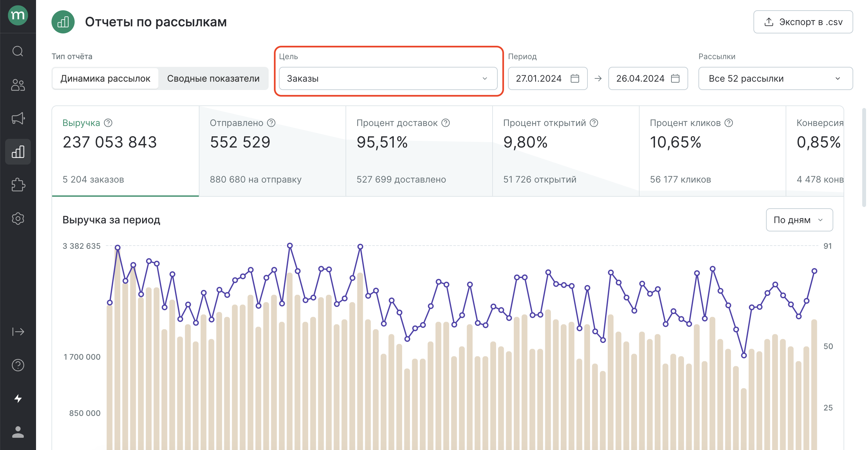
Task: Open the По дням grouping dropdown
Action: [799, 220]
